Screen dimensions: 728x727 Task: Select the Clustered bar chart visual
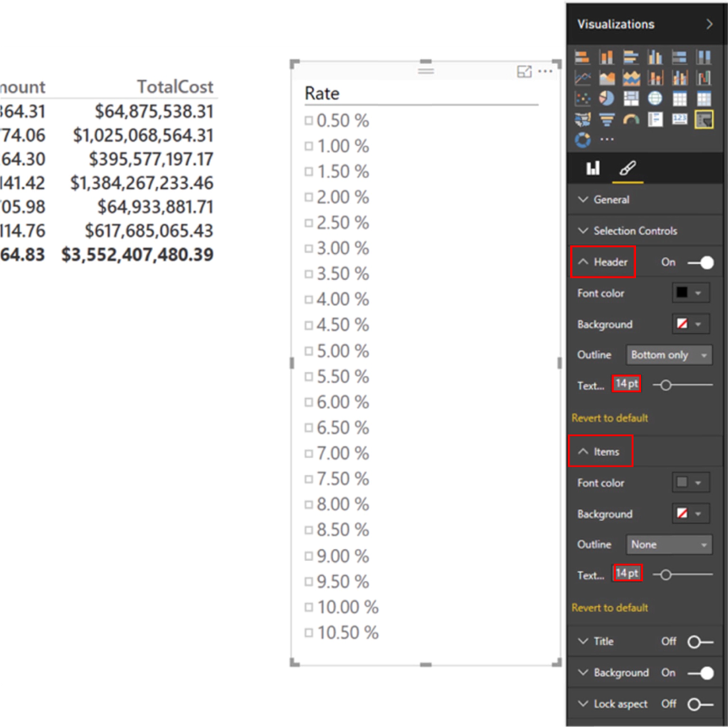pos(631,57)
